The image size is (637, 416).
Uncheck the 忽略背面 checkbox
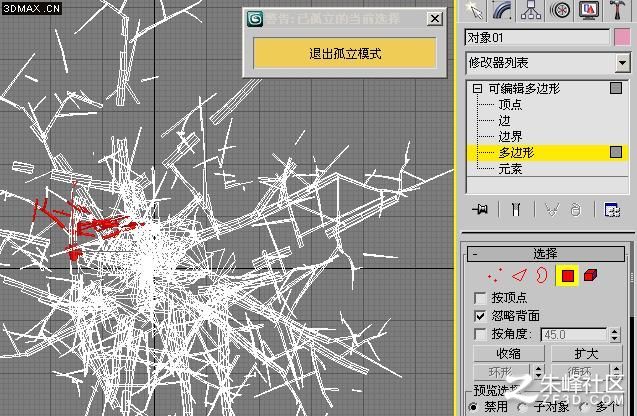[x=480, y=316]
